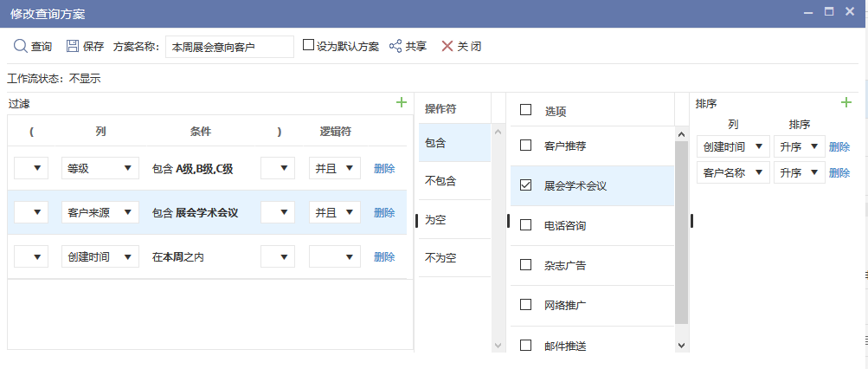The width and height of the screenshot is (868, 369).
Task: Add a sort rule with green plus
Action: pyautogui.click(x=845, y=103)
